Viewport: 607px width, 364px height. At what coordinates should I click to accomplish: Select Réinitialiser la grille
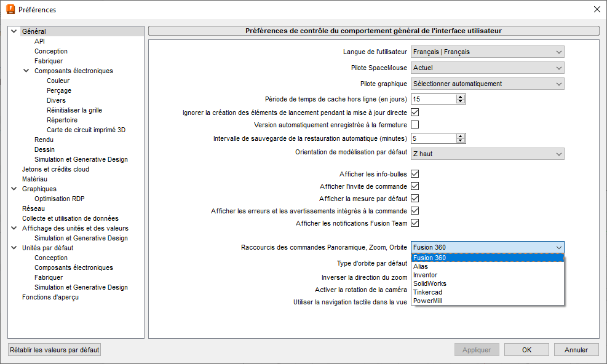click(x=74, y=110)
